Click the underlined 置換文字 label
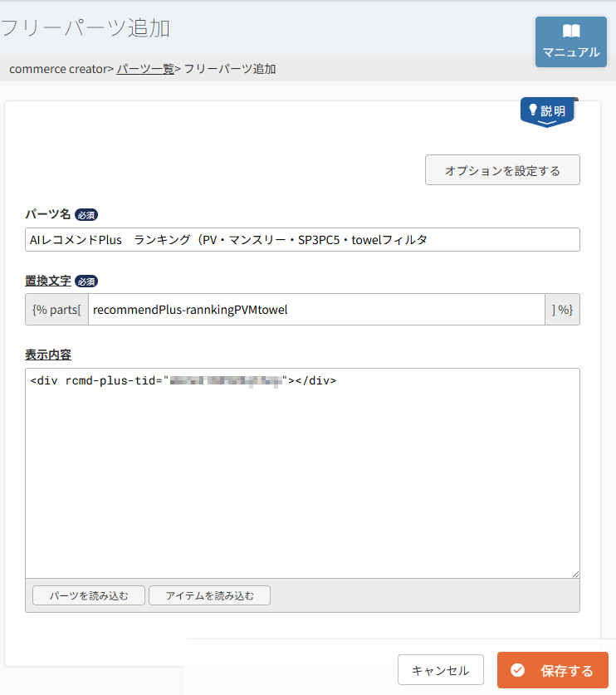This screenshot has width=616, height=695. (48, 281)
